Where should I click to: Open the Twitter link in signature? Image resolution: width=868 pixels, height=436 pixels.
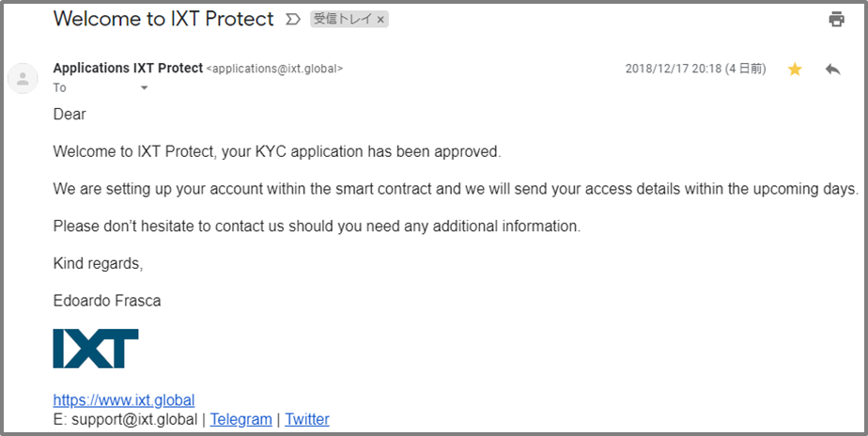307,419
